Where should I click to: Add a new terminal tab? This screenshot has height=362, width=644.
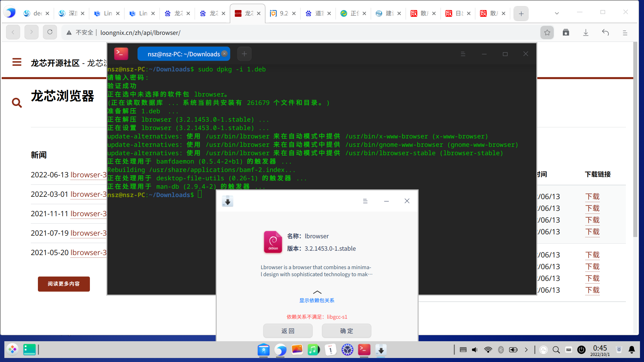tap(244, 54)
